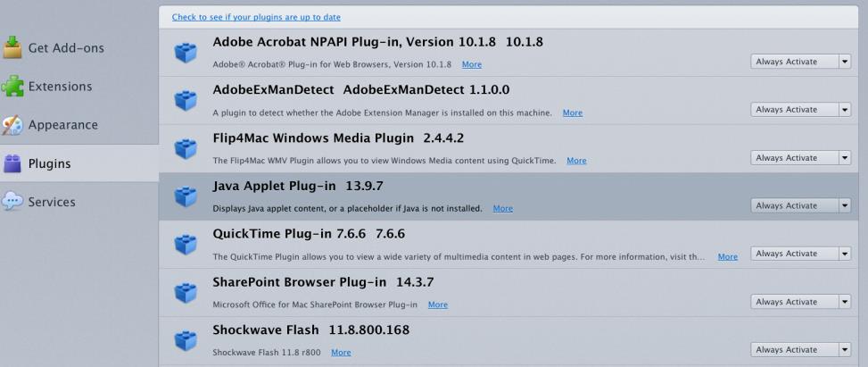The image size is (868, 367).
Task: Click More link for Shockwave Flash
Action: [x=341, y=352]
